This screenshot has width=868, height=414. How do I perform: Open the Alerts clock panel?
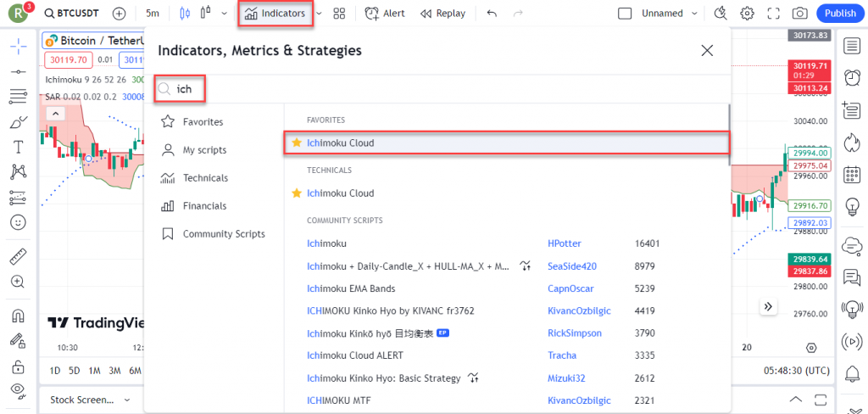pyautogui.click(x=850, y=78)
